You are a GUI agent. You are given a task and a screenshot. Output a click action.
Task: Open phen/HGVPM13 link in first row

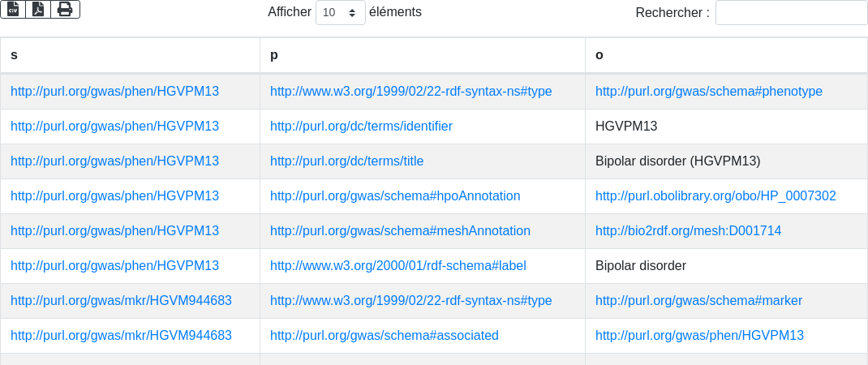[114, 92]
